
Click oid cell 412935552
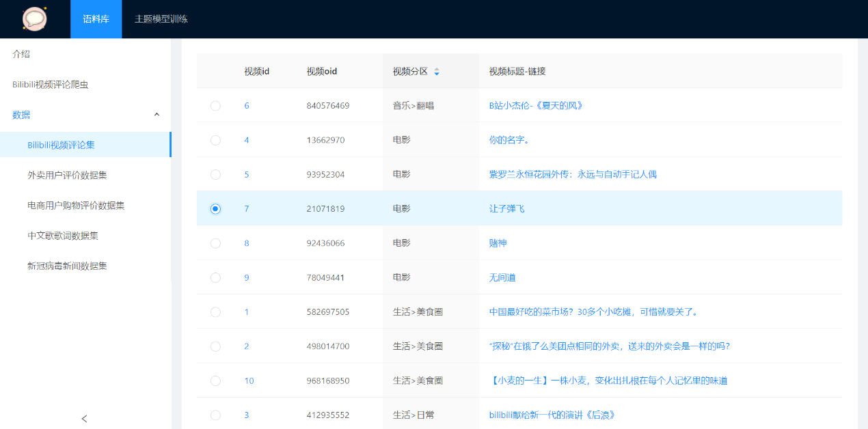(328, 415)
